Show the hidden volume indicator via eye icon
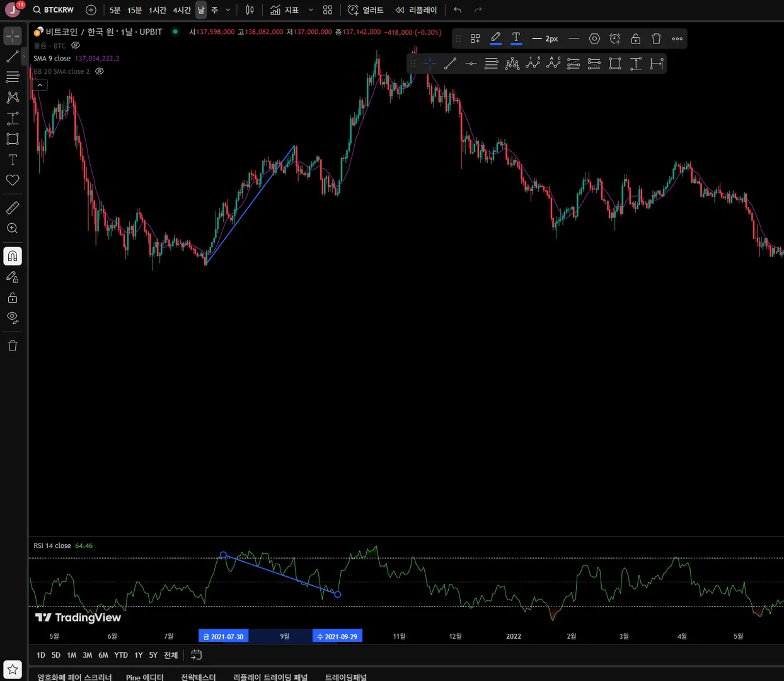This screenshot has height=681, width=784. click(76, 45)
